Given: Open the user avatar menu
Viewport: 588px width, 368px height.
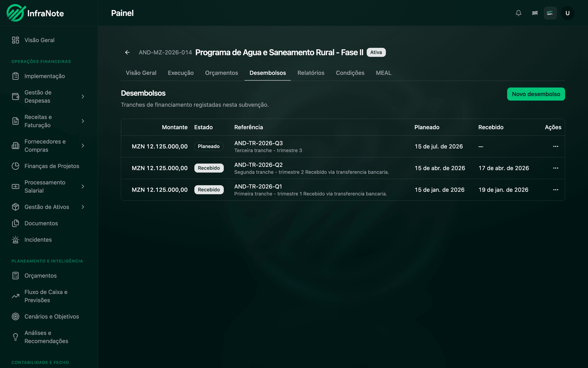Looking at the screenshot, I should click(x=567, y=13).
